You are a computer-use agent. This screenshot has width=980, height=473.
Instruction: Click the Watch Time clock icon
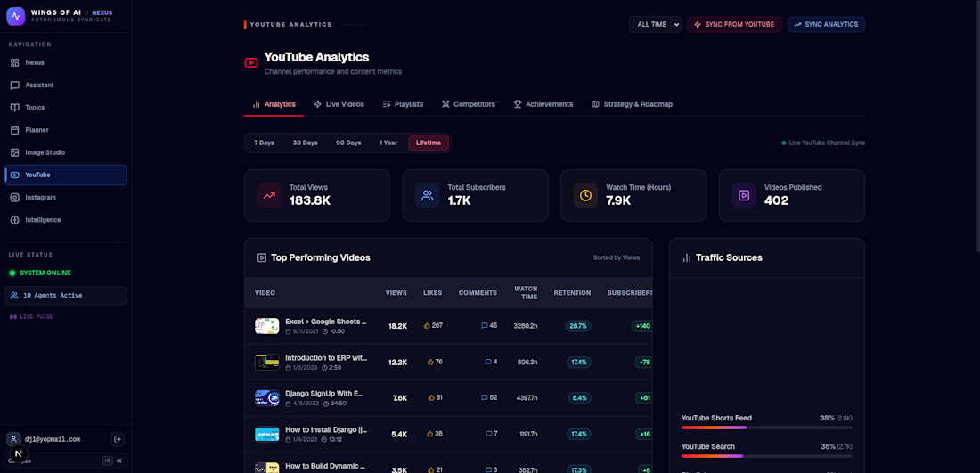(x=585, y=196)
